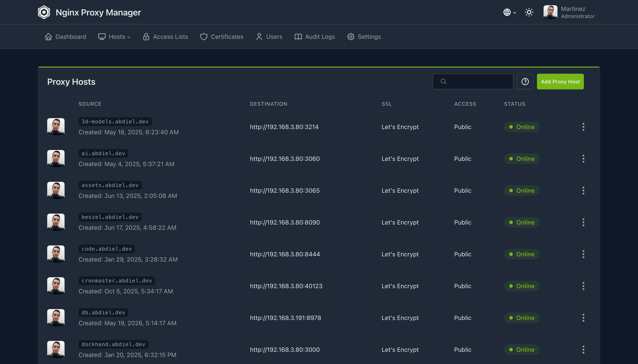Click the Audit Logs book icon
638x364 pixels.
(x=298, y=36)
